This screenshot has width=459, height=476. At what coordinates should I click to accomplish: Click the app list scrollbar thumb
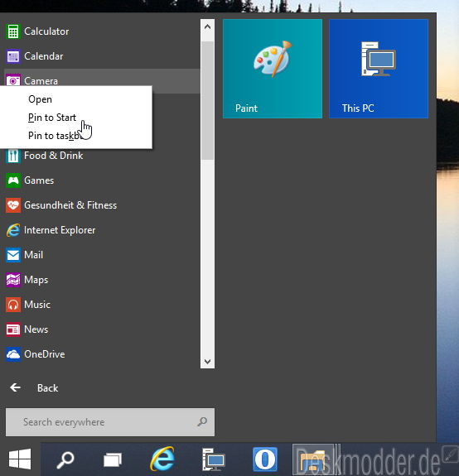coord(207,100)
